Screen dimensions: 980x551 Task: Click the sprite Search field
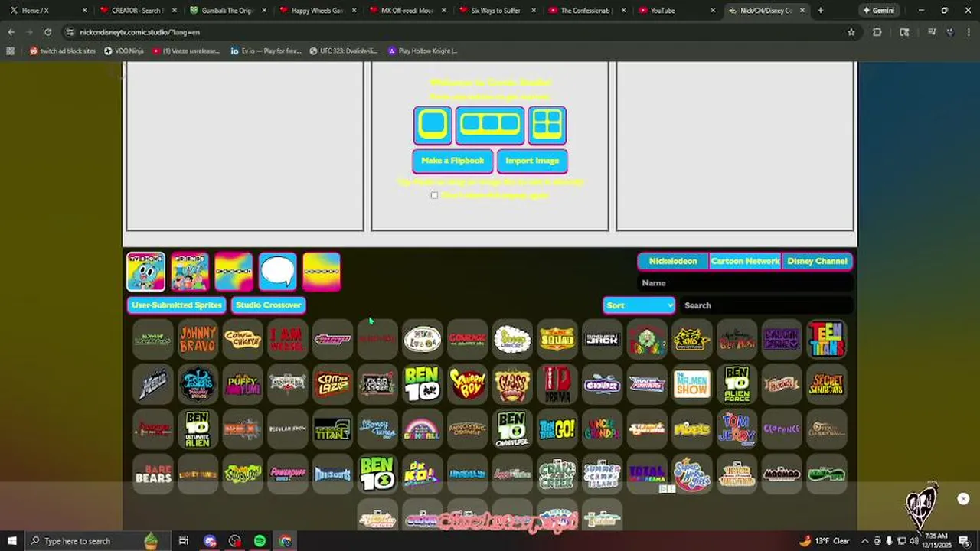766,305
